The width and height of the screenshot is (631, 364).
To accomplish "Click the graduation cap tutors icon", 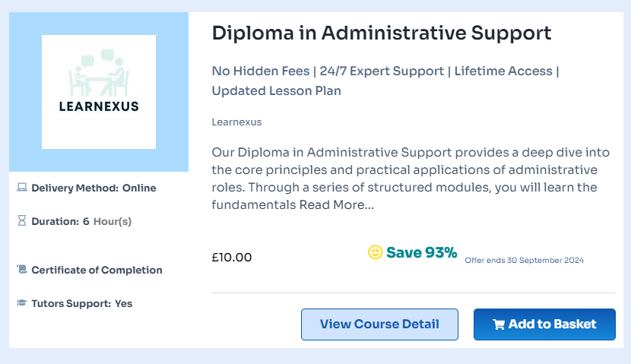I will [22, 302].
